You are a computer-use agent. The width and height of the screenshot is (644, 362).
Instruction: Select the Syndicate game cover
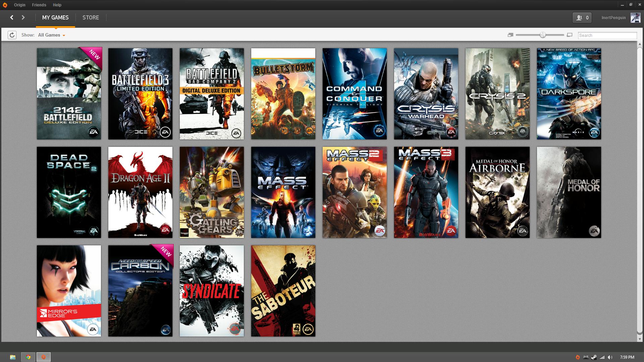[x=212, y=291]
